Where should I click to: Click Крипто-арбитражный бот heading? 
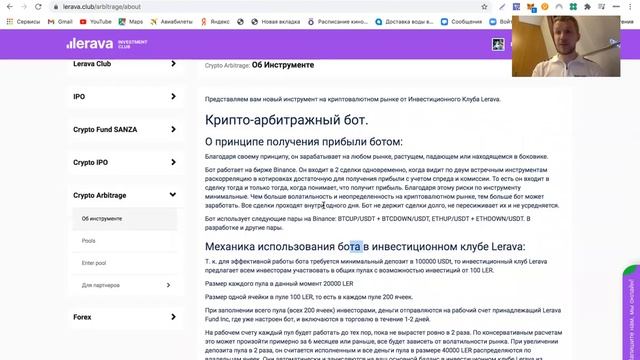coord(287,120)
